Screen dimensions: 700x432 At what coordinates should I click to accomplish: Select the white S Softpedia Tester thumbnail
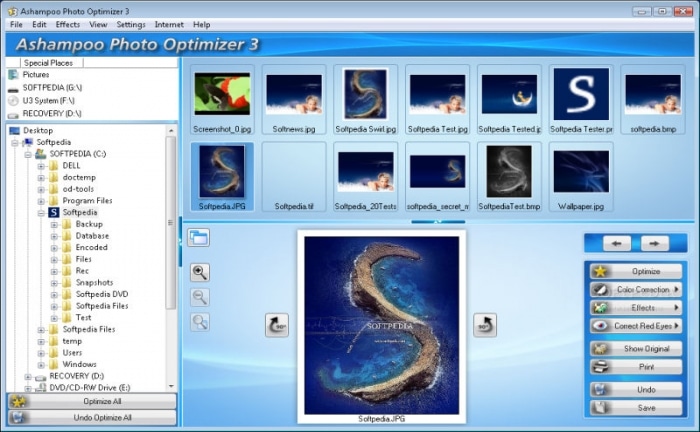click(581, 100)
